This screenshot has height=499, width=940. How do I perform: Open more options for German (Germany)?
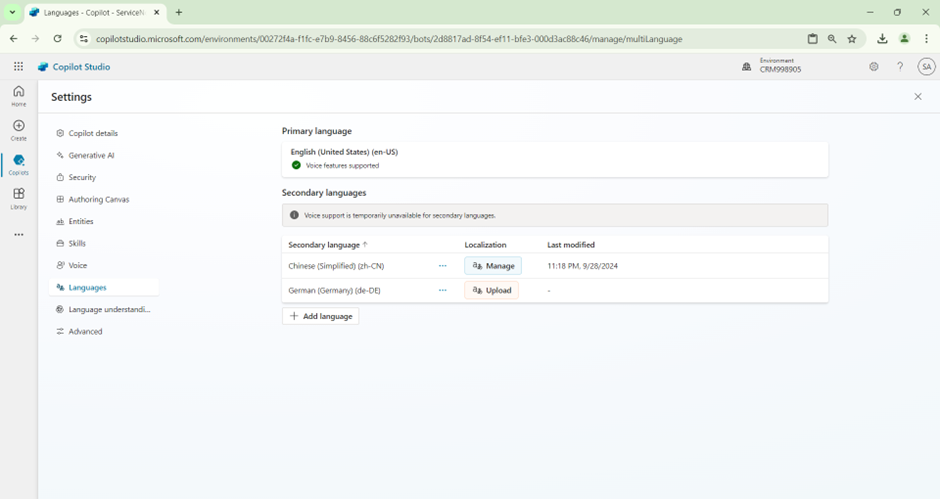(x=442, y=290)
